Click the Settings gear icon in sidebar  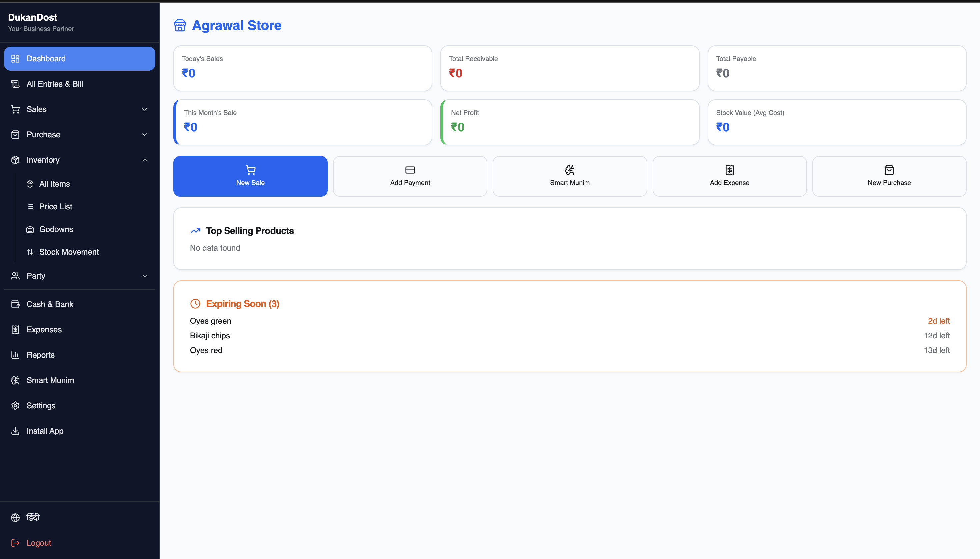point(15,406)
